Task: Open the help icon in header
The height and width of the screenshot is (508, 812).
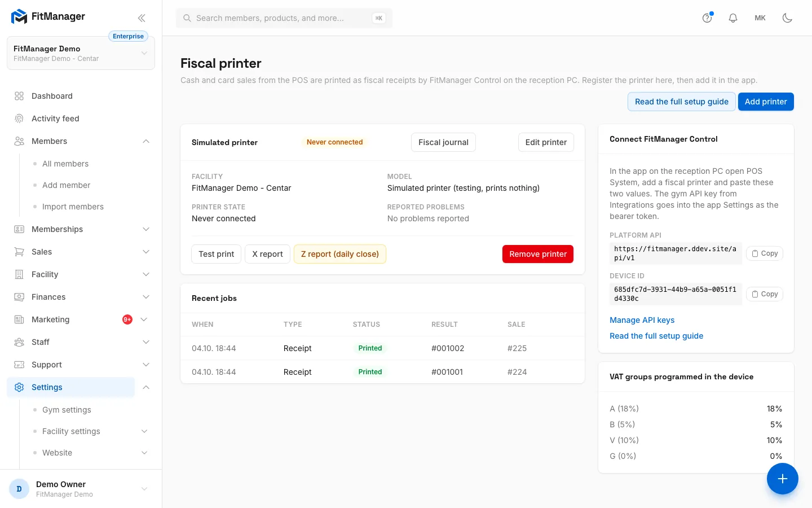Action: [707, 18]
